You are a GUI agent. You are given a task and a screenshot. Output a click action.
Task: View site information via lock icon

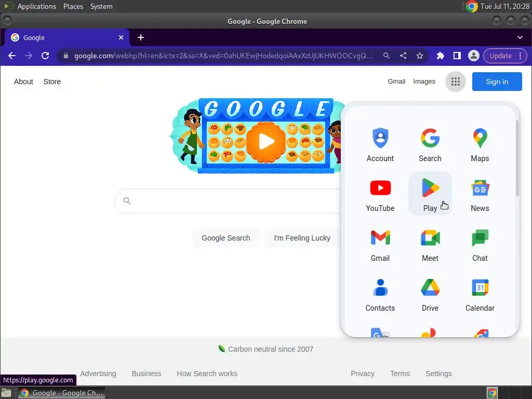(x=66, y=56)
